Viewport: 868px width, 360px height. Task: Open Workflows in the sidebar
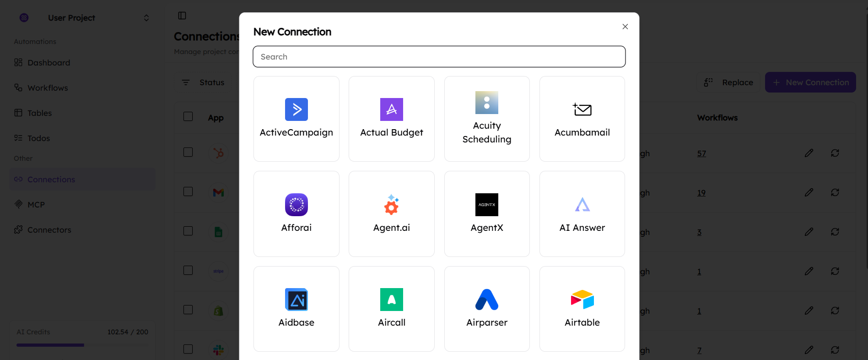point(48,88)
